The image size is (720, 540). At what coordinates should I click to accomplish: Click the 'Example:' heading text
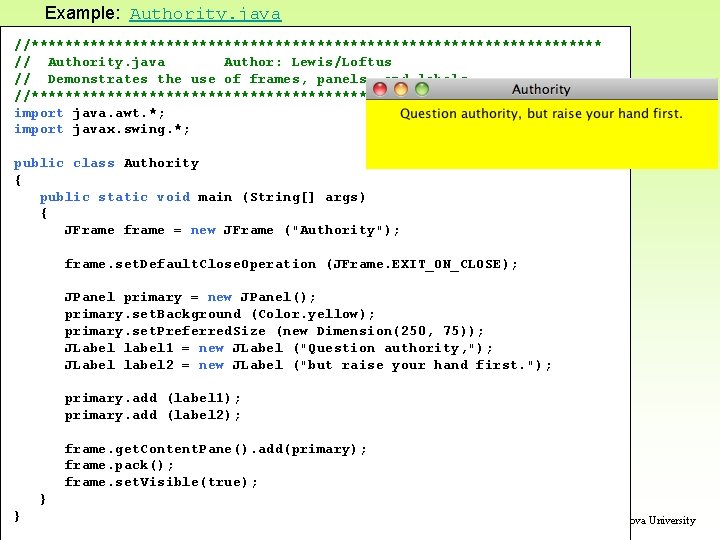click(83, 13)
